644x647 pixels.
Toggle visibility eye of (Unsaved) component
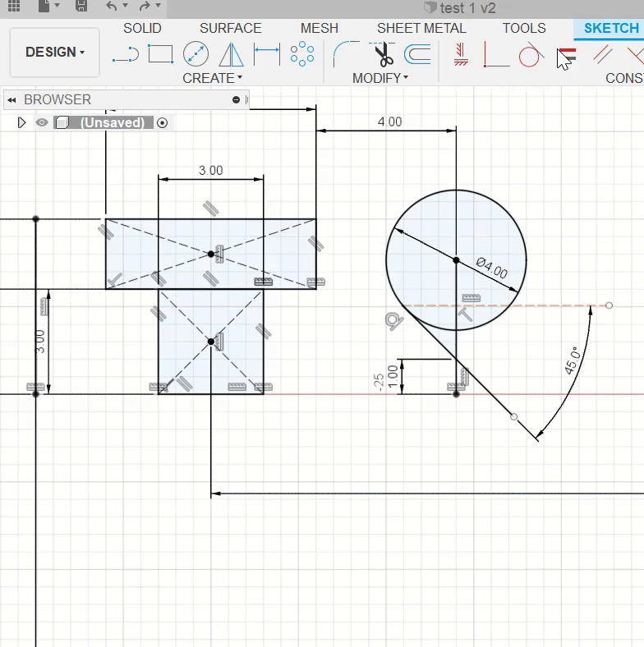[x=42, y=122]
